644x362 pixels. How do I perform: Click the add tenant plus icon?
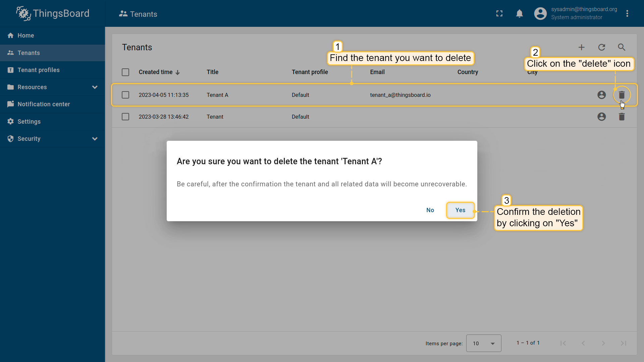point(582,47)
